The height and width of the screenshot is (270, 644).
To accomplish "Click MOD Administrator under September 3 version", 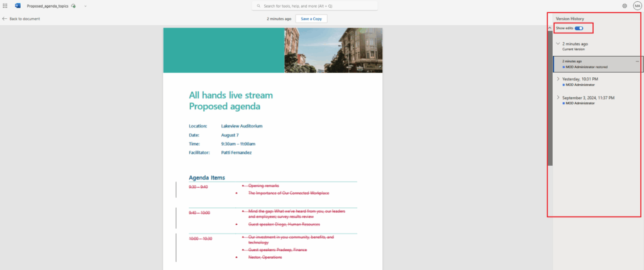I will (580, 104).
